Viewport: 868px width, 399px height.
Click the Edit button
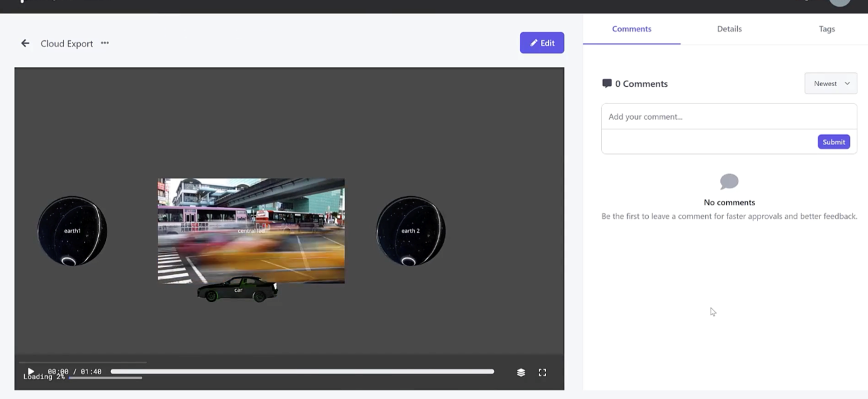tap(542, 43)
